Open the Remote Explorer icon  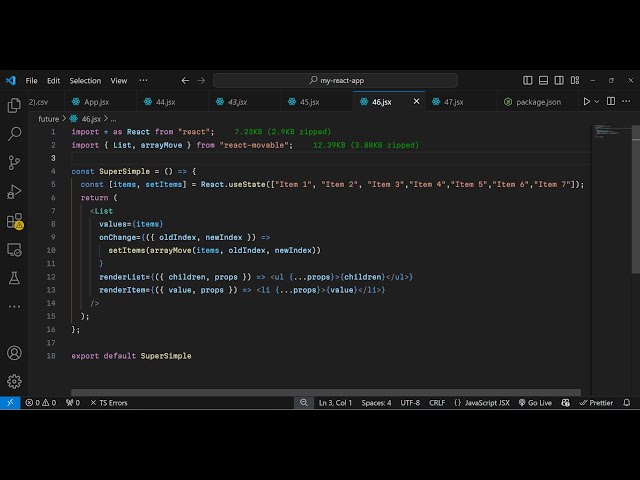(x=14, y=250)
